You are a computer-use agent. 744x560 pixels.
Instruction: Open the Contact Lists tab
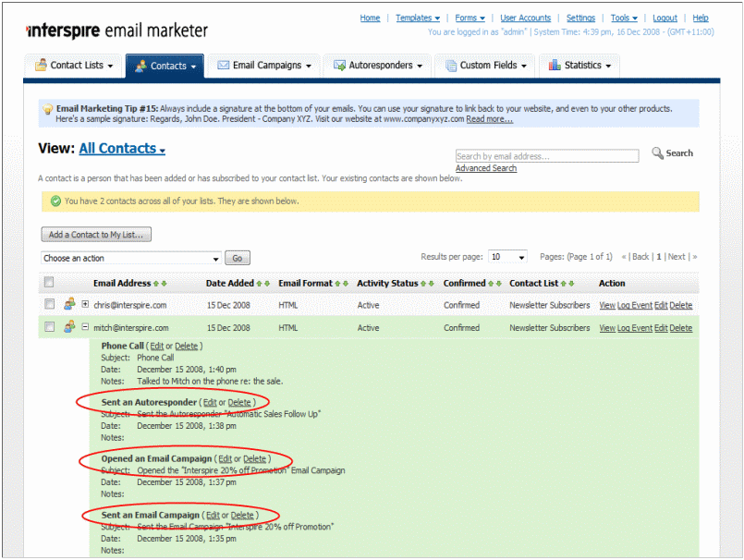tap(74, 66)
